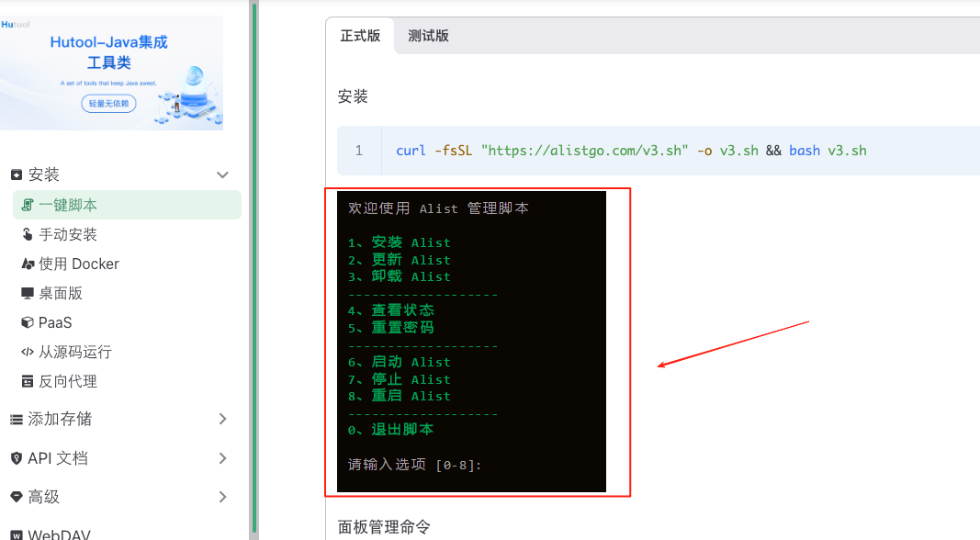Open the Hutool-Java集成工具类 banner ad
The image size is (980, 540).
[111, 73]
